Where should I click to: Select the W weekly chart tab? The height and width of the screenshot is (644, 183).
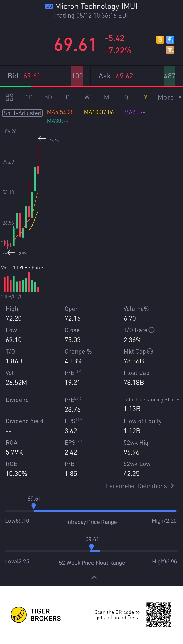pyautogui.click(x=87, y=97)
